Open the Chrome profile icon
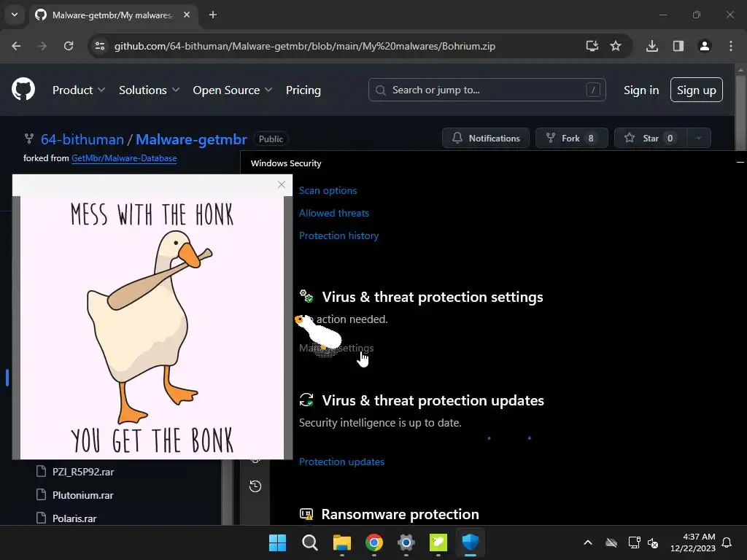 tap(704, 46)
